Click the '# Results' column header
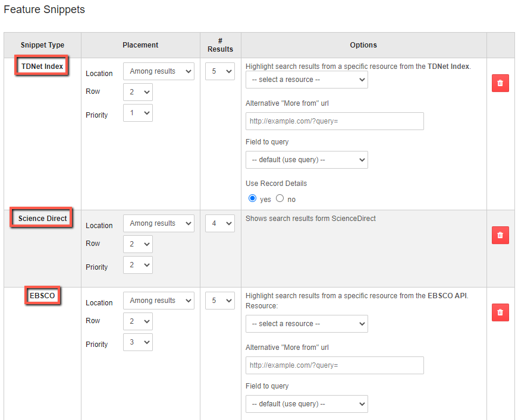 coord(220,45)
